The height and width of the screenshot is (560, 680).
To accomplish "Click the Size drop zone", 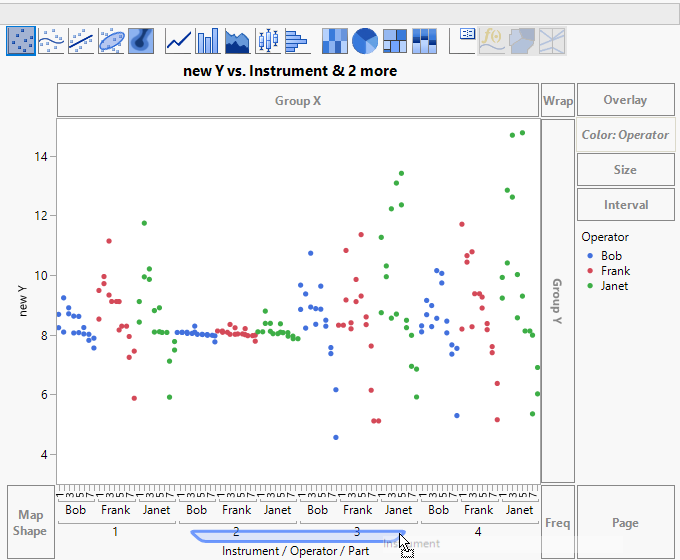I will (625, 170).
